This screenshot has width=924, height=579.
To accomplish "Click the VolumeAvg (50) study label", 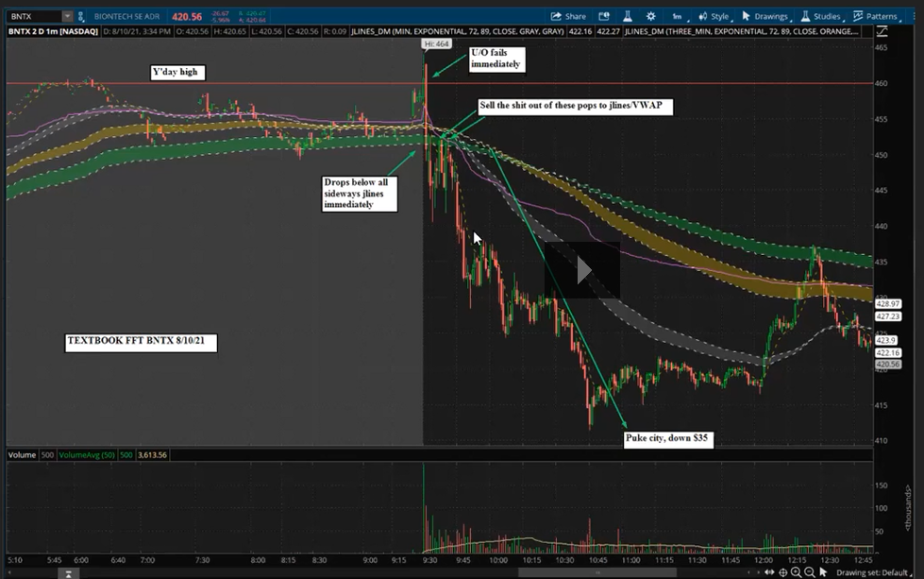I will (x=87, y=454).
